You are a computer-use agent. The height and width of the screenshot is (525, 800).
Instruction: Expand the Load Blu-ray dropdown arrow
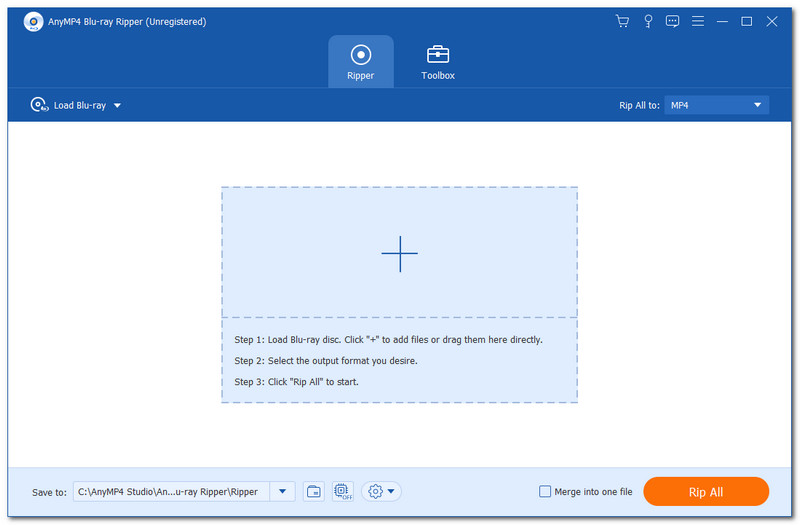pos(117,105)
